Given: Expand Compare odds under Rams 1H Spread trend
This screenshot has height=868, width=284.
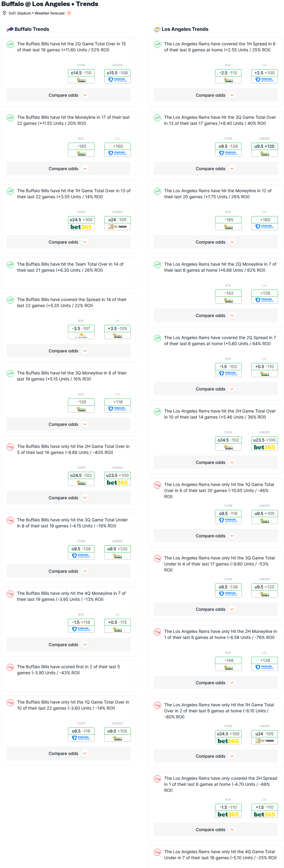Looking at the screenshot, I should point(216,96).
